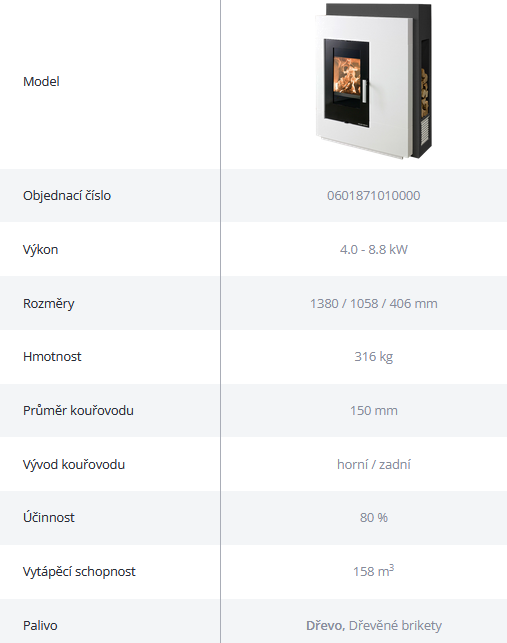Click the 150 mm flue diameter value
The width and height of the screenshot is (507, 643).
(374, 410)
